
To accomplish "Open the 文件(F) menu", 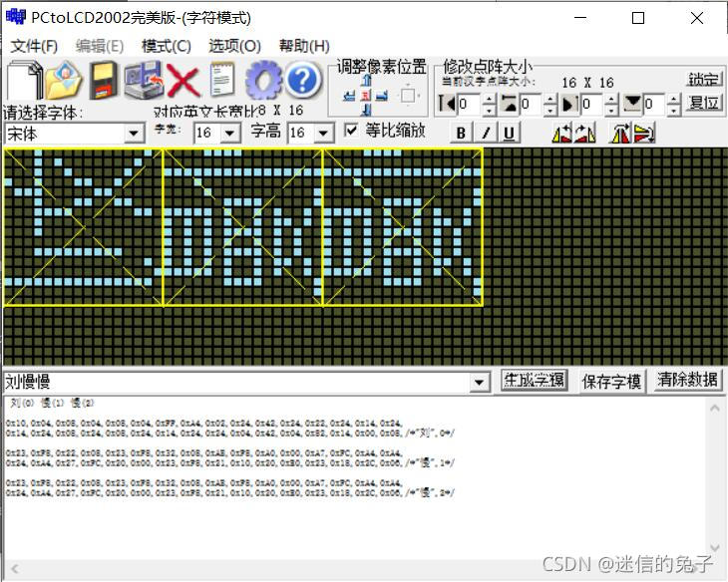I will 34,46.
